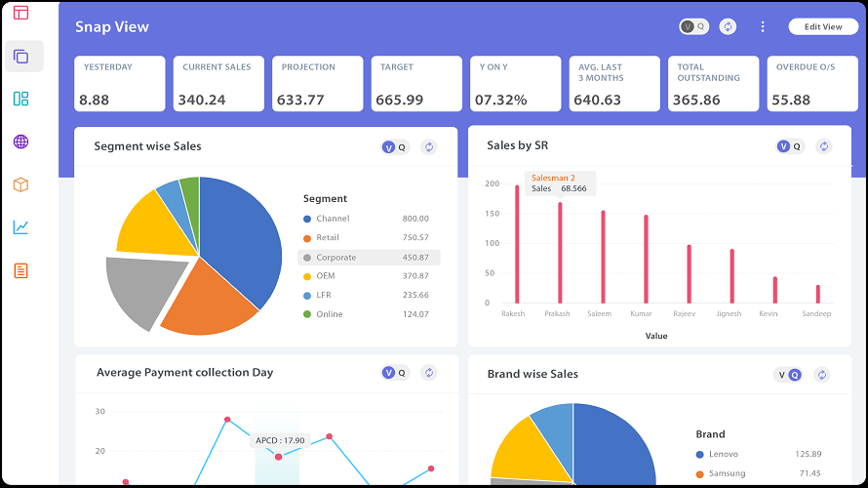Select the overlapping squares sidebar icon
Screen dimensions: 868x488
pos(21,57)
